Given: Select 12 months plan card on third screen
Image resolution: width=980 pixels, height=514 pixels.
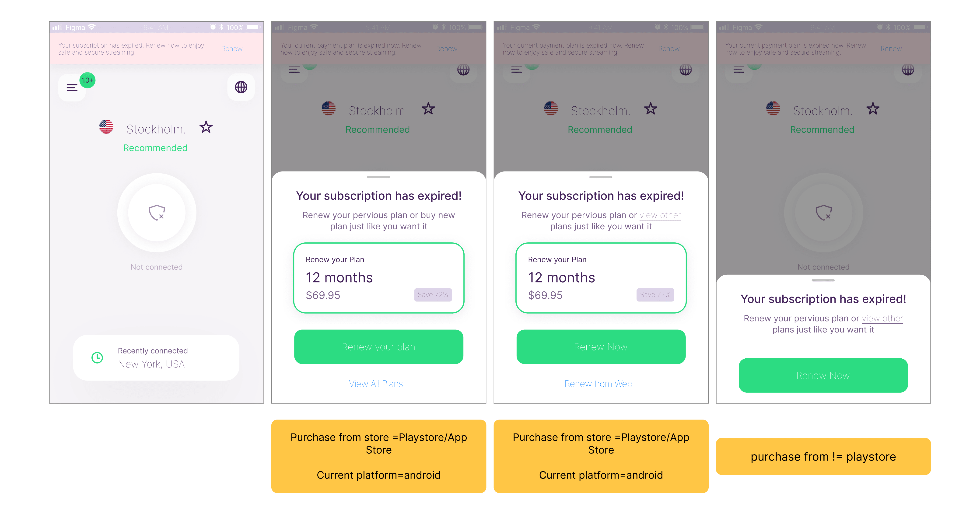Looking at the screenshot, I should pos(601,278).
